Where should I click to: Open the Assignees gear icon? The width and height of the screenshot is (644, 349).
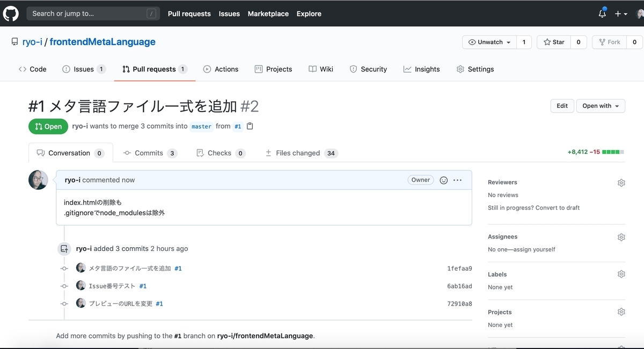click(621, 237)
